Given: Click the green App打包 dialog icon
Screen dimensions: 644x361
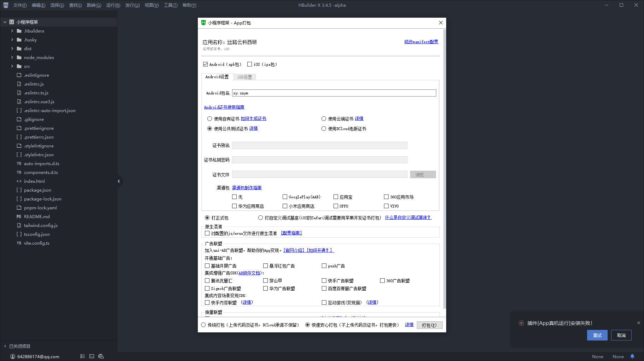Looking at the screenshot, I should tap(203, 23).
